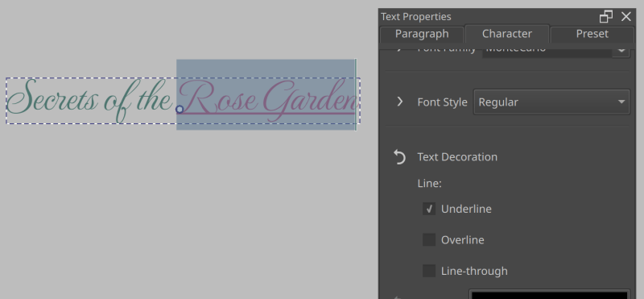This screenshot has height=299, width=644.
Task: Float the Text Properties docker
Action: coord(606,16)
